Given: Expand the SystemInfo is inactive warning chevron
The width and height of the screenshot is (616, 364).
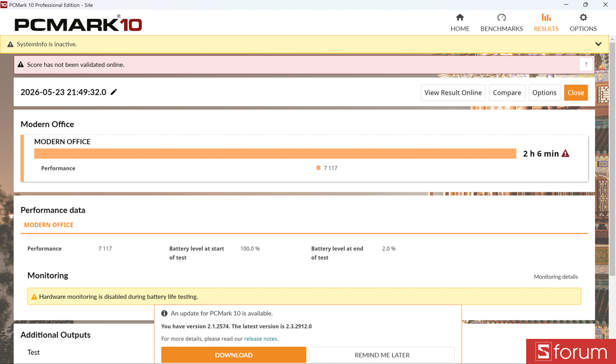Looking at the screenshot, I should tap(599, 44).
